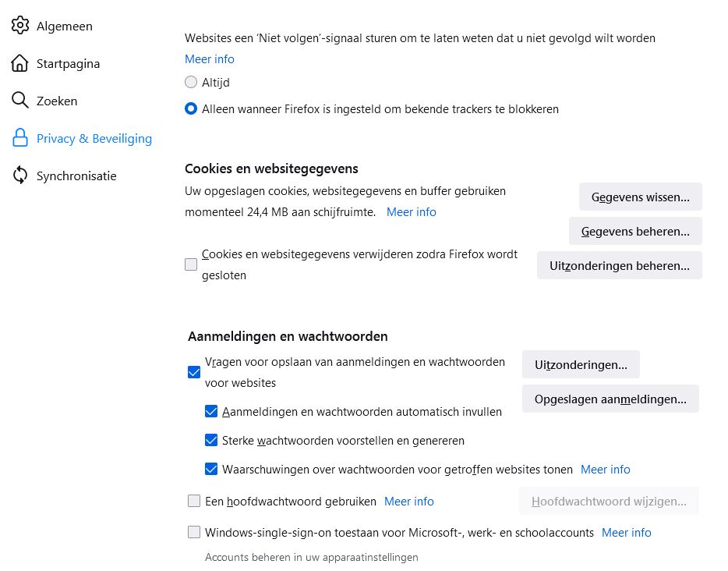Image resolution: width=728 pixels, height=571 pixels.
Task: Click the Zoeken magnifier icon
Action: point(19,101)
